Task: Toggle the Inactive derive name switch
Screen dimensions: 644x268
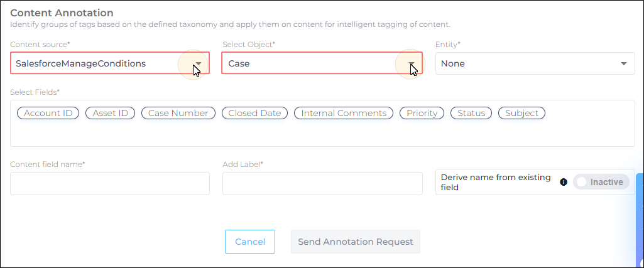Action: 601,182
